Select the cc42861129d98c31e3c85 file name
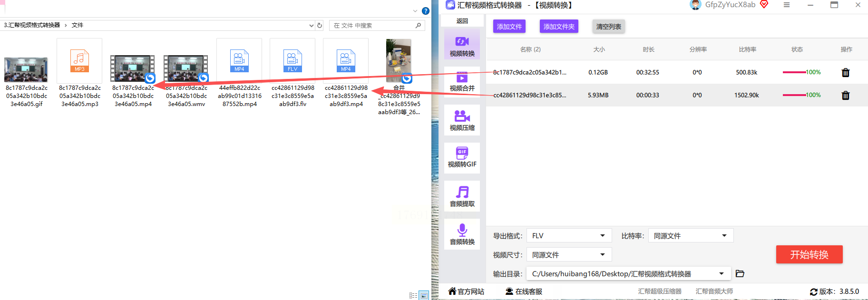The height and width of the screenshot is (300, 868). pos(529,95)
